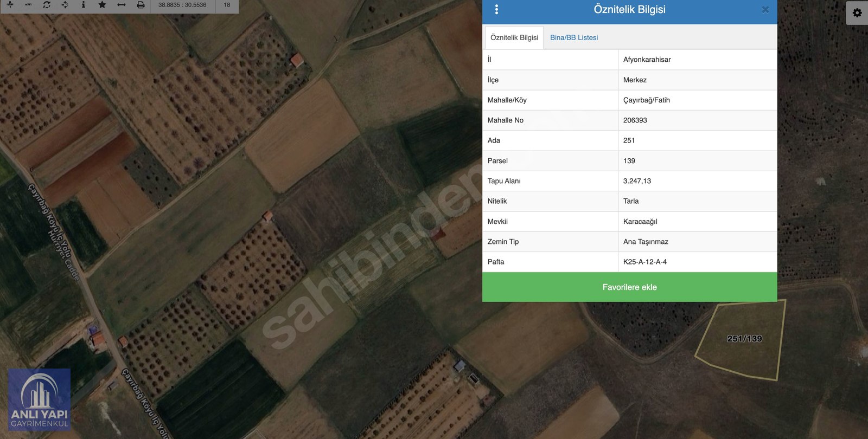Click the Nitelik value Tarla
Screen dimensions: 868x439
(x=631, y=201)
